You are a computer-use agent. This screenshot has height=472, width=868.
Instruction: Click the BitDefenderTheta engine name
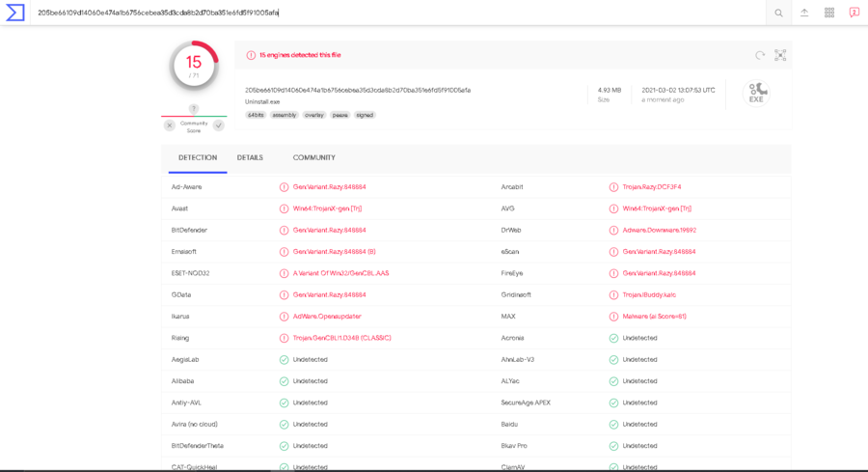click(x=198, y=447)
